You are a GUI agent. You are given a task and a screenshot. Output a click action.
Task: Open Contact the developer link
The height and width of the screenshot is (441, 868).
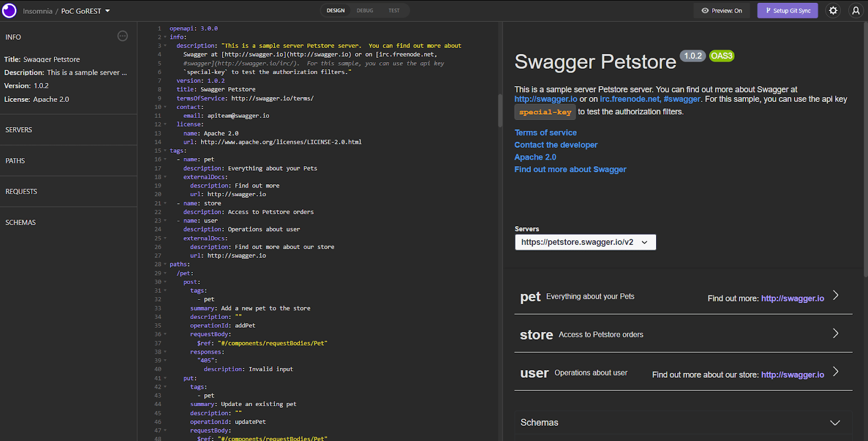pos(555,145)
